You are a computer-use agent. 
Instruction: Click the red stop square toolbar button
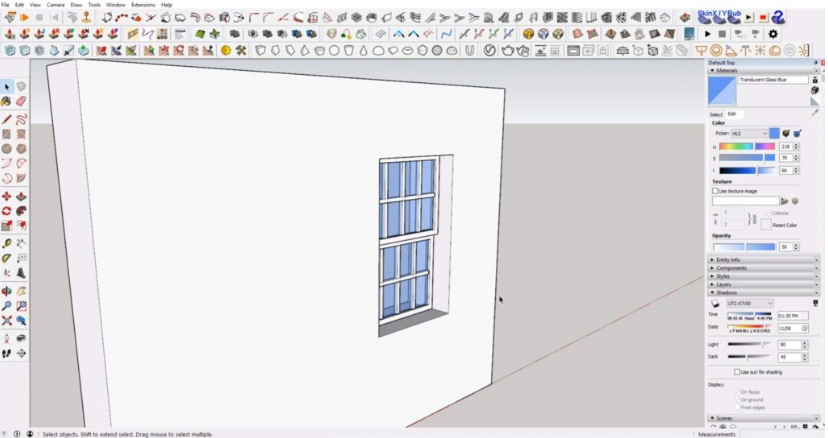(x=763, y=17)
